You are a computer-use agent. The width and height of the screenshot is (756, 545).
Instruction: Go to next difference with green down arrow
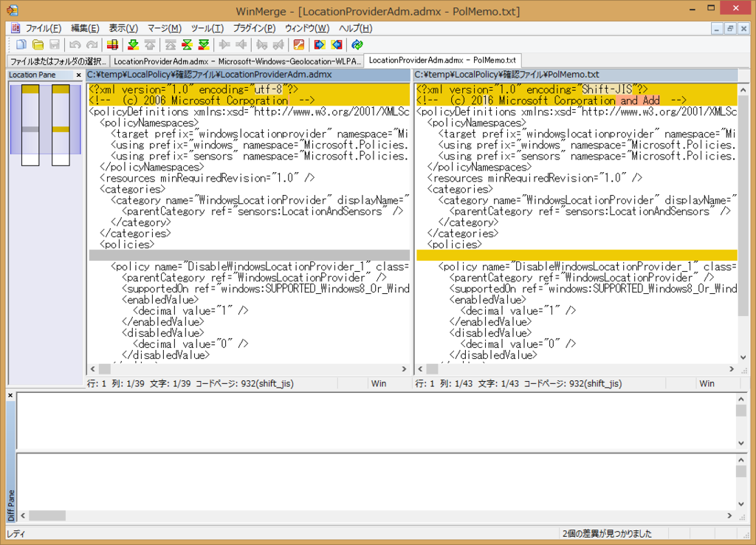[x=133, y=45]
